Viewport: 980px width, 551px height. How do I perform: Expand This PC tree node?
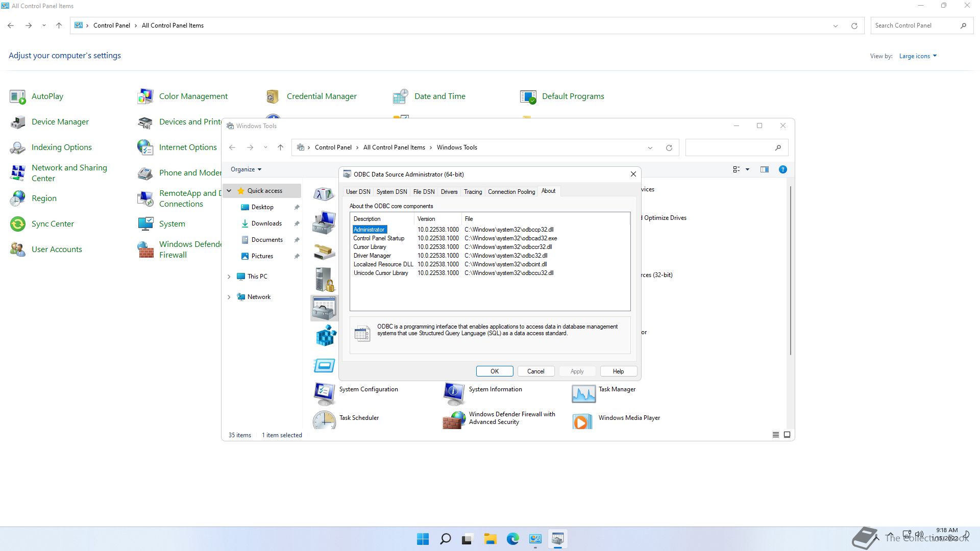pos(229,277)
